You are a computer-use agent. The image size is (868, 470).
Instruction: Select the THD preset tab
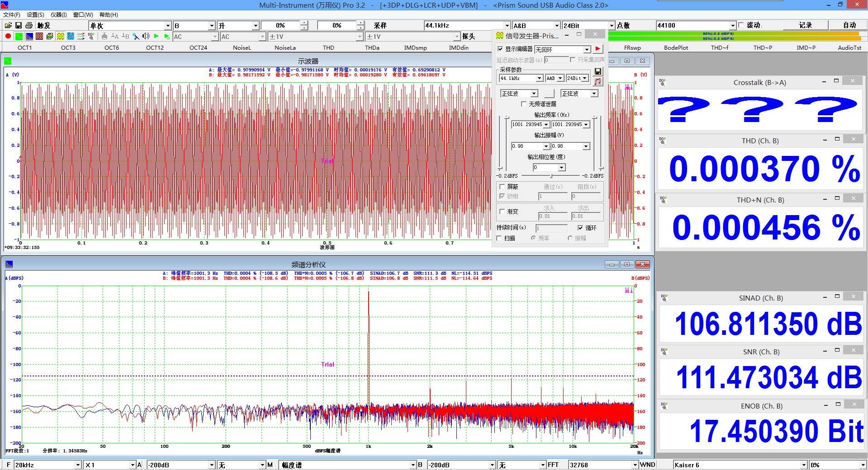click(329, 47)
